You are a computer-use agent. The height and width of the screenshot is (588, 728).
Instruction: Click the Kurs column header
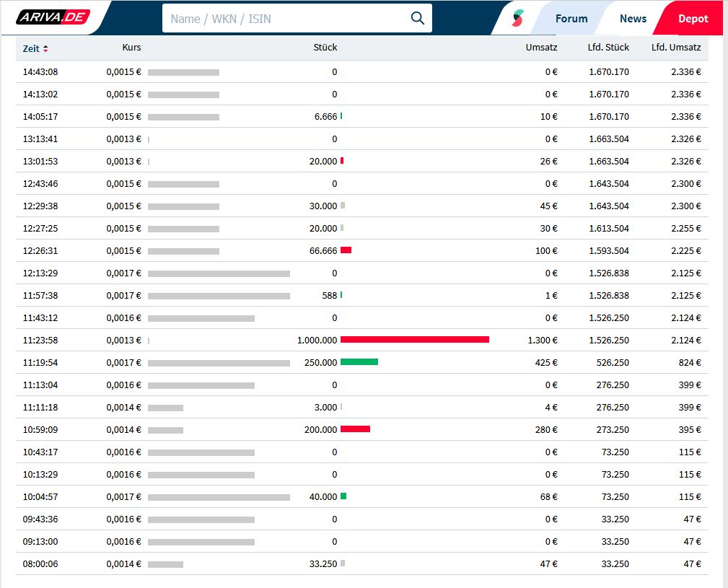(131, 48)
